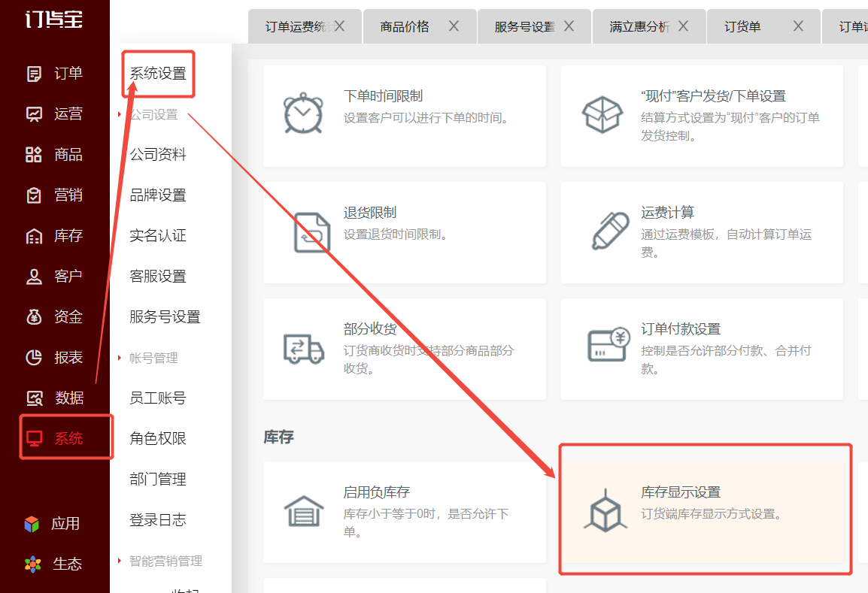Click the 客户 person icon
This screenshot has width=868, height=593.
(x=34, y=276)
